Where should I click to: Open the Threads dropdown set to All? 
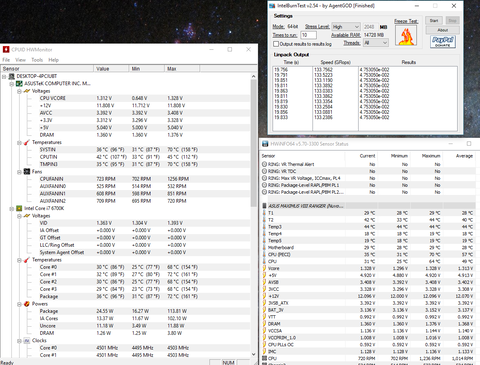pyautogui.click(x=376, y=43)
